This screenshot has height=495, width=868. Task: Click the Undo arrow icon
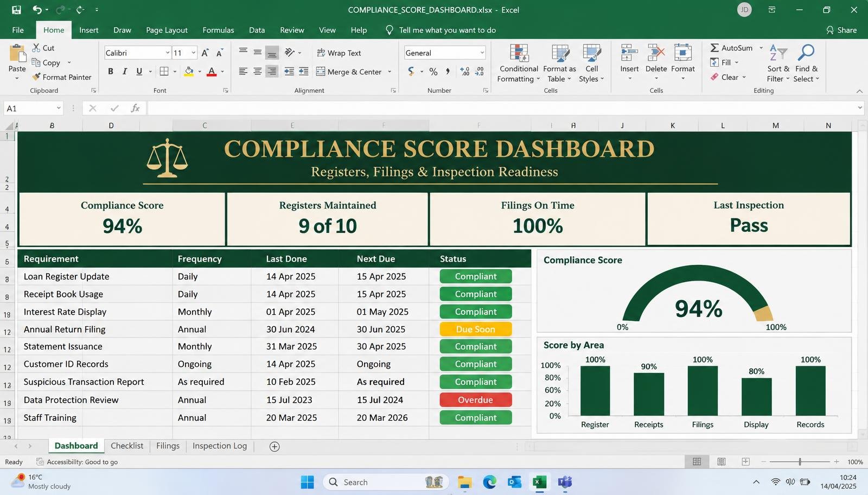37,10
